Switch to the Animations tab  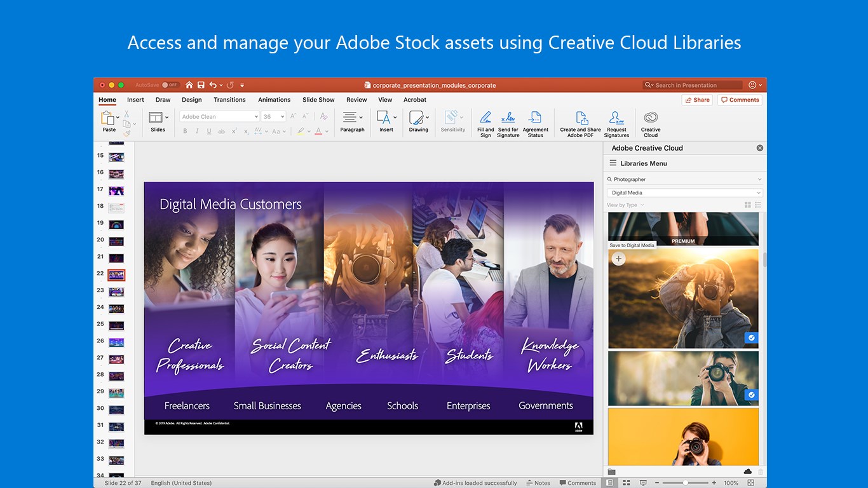point(274,100)
